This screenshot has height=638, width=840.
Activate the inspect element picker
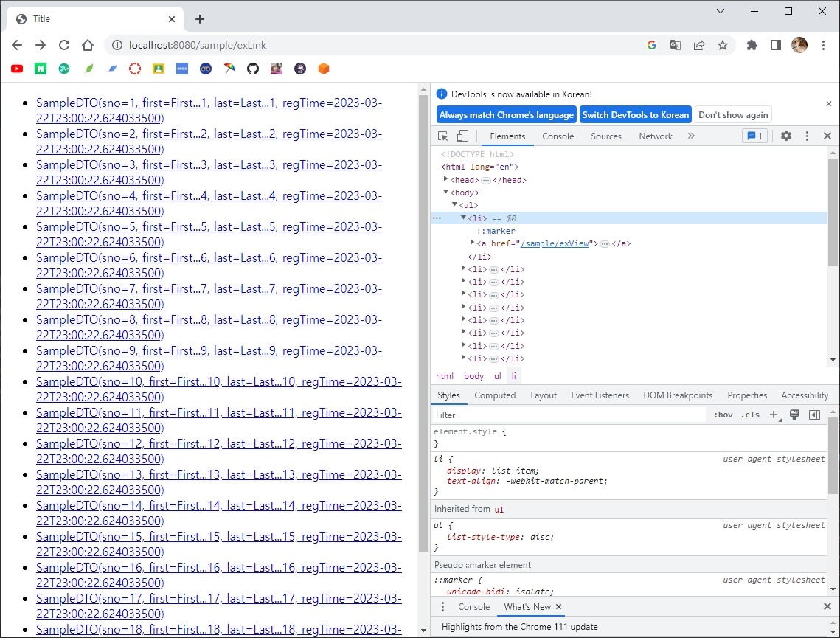point(443,136)
